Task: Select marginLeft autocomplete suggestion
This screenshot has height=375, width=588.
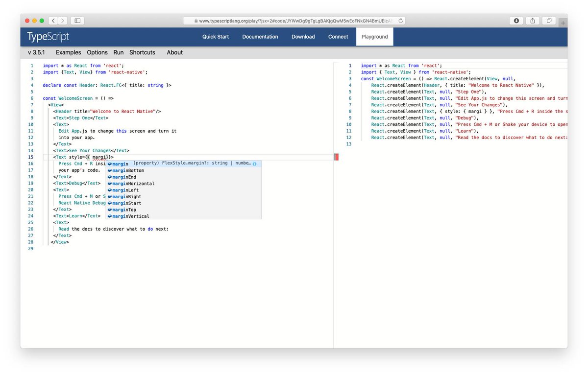Action: 184,190
